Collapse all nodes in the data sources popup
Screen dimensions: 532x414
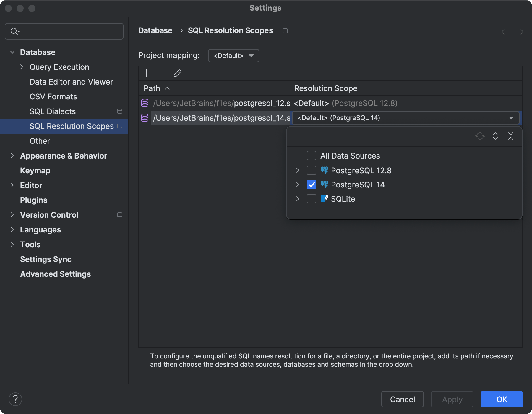coord(511,136)
